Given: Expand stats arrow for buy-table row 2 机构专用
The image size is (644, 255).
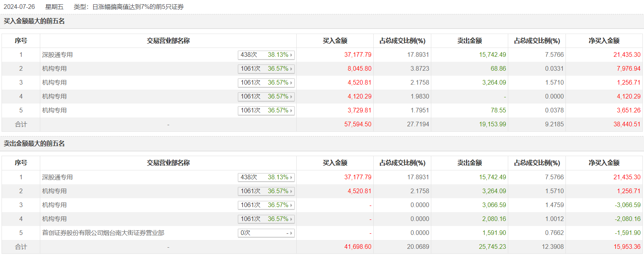Looking at the screenshot, I should click(291, 69).
